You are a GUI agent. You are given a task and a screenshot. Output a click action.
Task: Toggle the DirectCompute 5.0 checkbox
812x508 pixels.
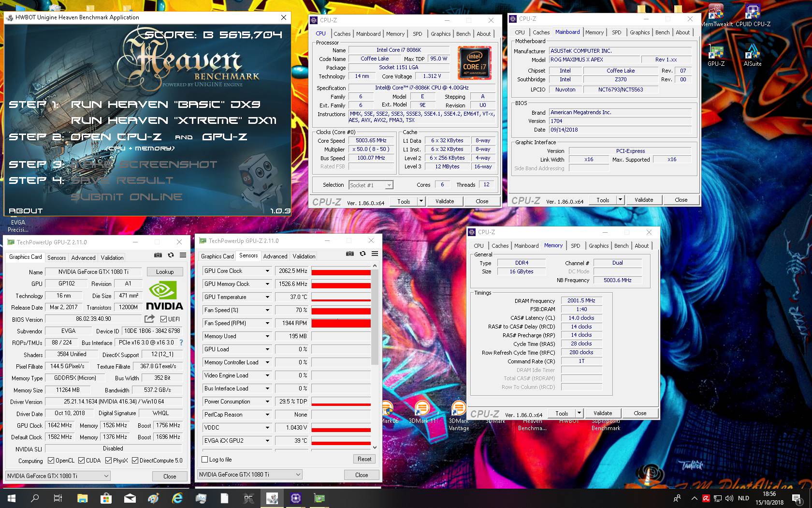pyautogui.click(x=135, y=460)
